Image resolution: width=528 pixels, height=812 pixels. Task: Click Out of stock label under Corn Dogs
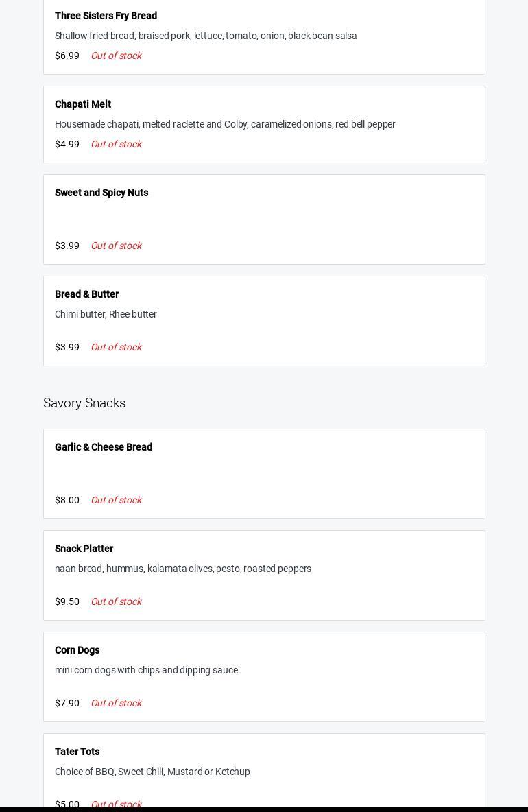[x=116, y=703]
